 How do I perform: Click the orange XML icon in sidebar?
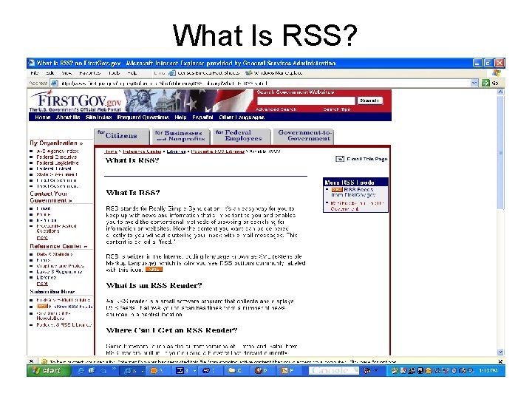pos(42,307)
